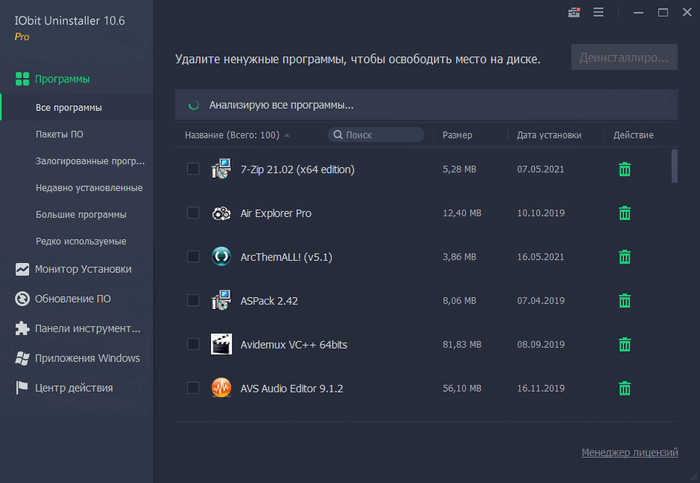Sort list by the Название column arrow
The image size is (700, 483).
tap(288, 135)
